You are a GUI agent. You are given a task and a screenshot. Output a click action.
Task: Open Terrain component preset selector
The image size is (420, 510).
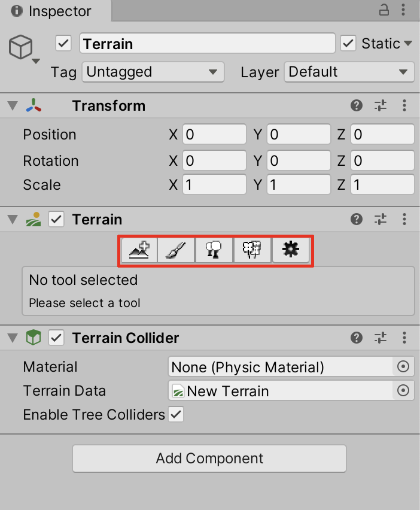point(381,220)
